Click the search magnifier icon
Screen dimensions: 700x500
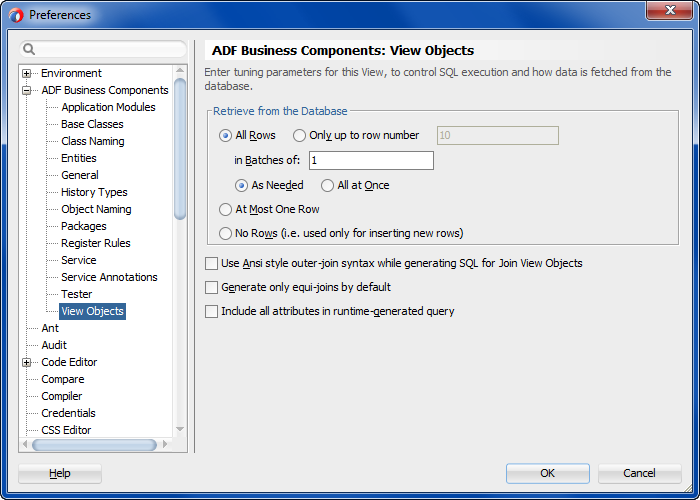click(29, 49)
